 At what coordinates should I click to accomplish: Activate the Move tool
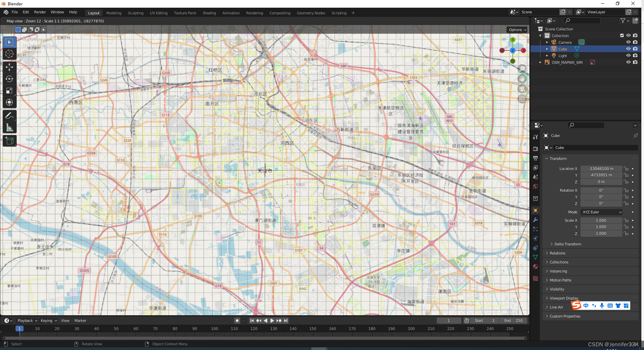click(x=9, y=67)
